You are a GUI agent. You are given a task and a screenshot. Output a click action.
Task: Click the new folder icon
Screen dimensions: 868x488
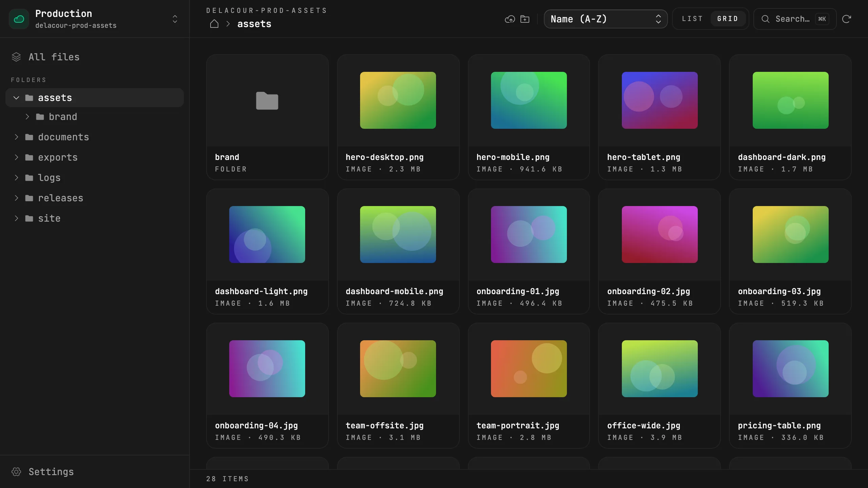525,19
